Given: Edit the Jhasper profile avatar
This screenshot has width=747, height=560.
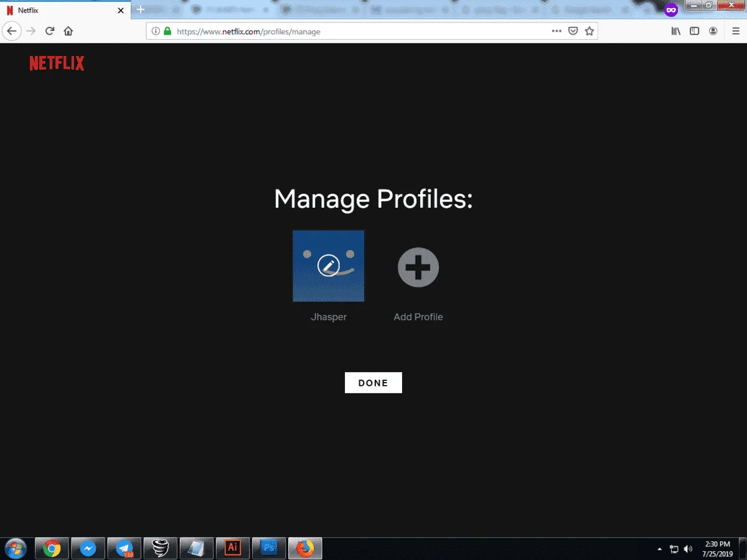Looking at the screenshot, I should (x=329, y=266).
